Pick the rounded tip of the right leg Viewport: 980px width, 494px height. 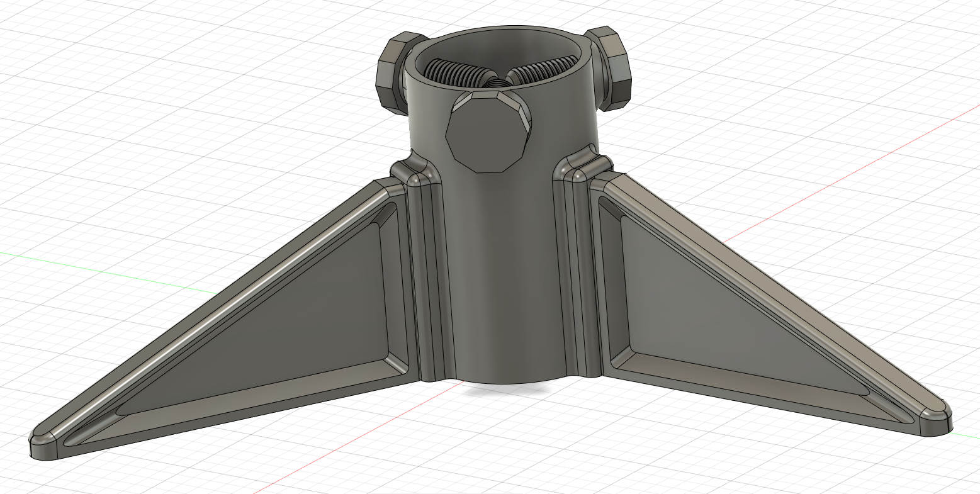coord(936,422)
